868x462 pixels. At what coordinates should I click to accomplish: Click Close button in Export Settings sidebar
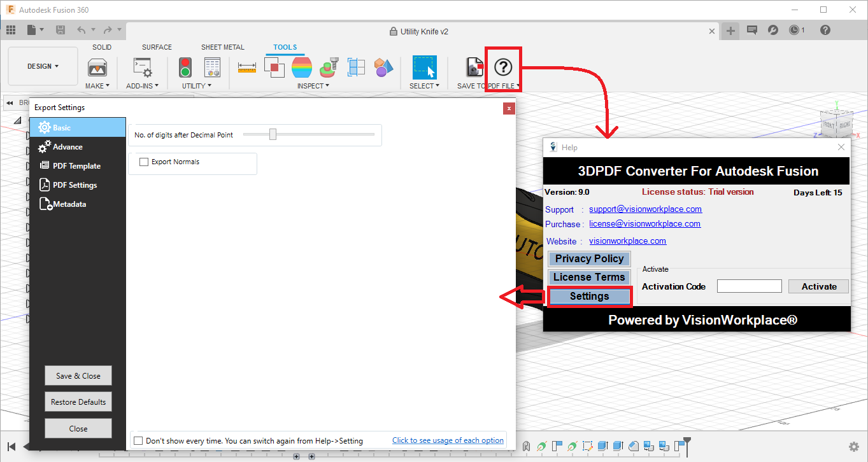pos(78,428)
